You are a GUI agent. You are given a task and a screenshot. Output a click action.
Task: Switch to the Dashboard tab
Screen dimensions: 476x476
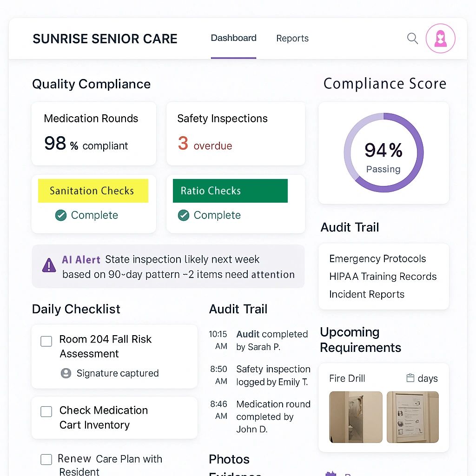(233, 38)
